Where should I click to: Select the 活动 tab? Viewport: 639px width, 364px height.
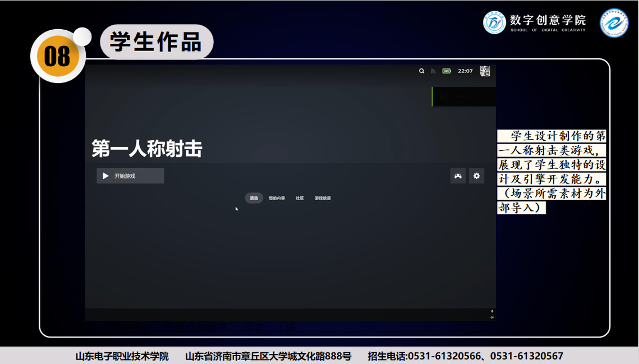coord(254,198)
